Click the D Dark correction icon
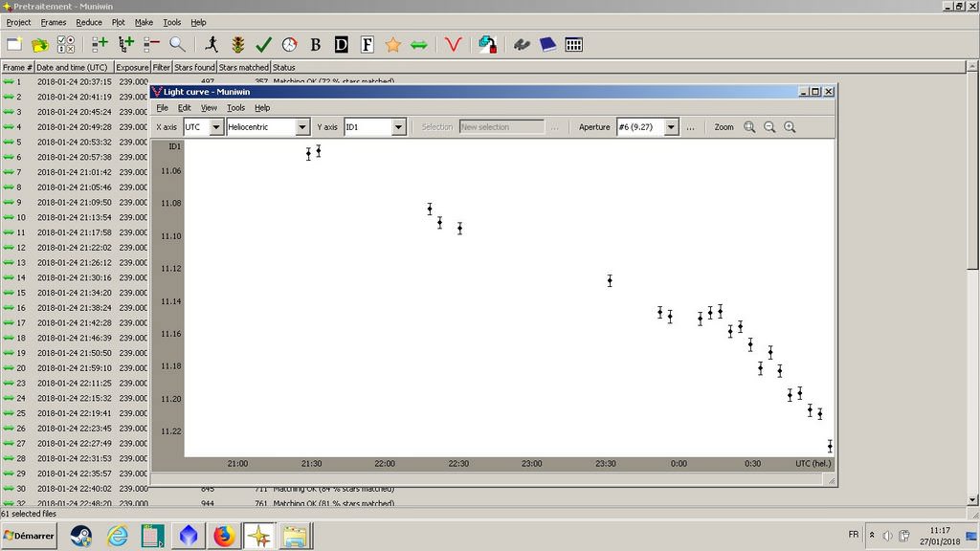The image size is (980, 551). tap(342, 44)
